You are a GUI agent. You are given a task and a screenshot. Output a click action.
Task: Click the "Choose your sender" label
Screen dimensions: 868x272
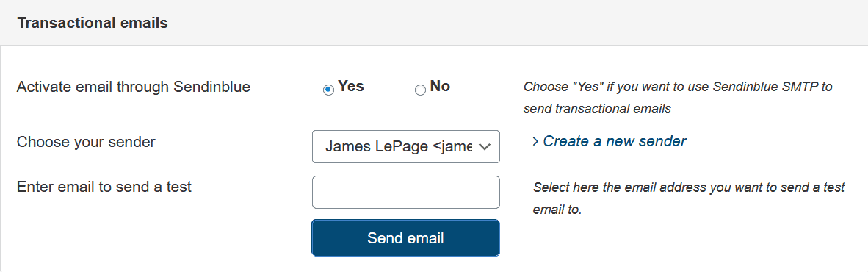87,143
